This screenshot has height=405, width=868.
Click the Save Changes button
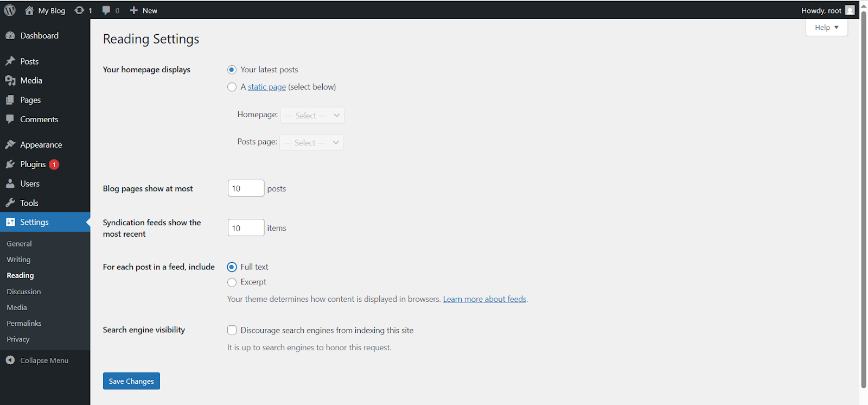tap(131, 381)
